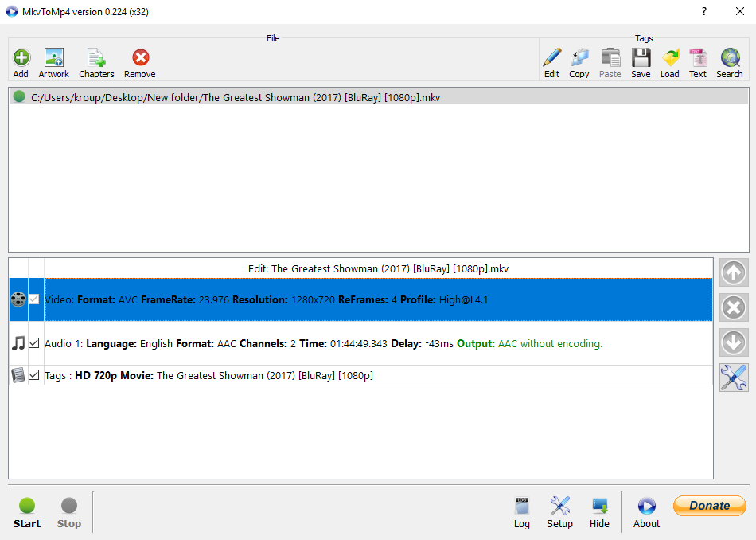The image size is (756, 540).
Task: Open the Artwork tool
Action: 53,63
